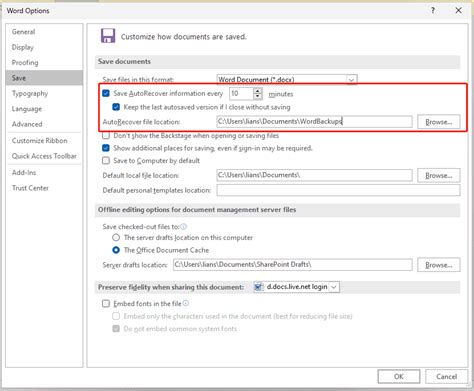Click the Default local file location field

click(x=314, y=175)
